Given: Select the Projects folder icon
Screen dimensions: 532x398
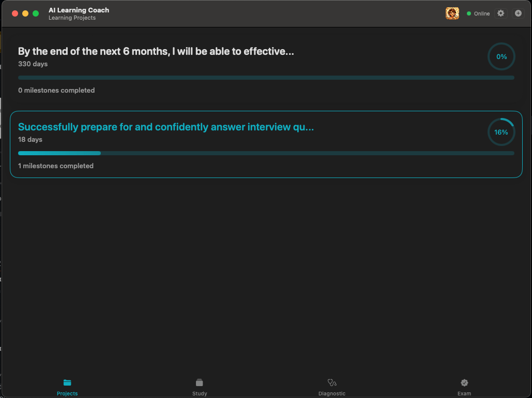Looking at the screenshot, I should pos(67,383).
